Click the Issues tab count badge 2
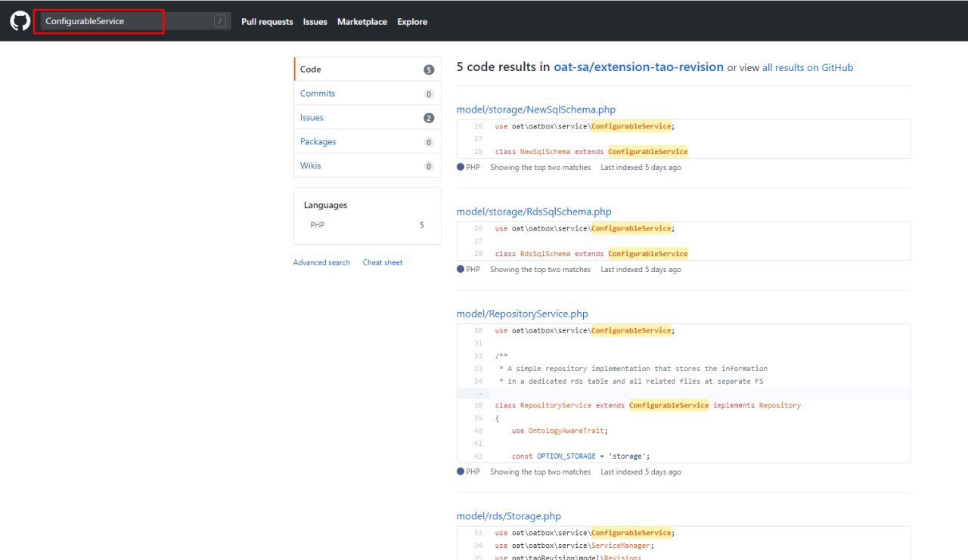Screen dimensions: 968x560 [x=429, y=118]
